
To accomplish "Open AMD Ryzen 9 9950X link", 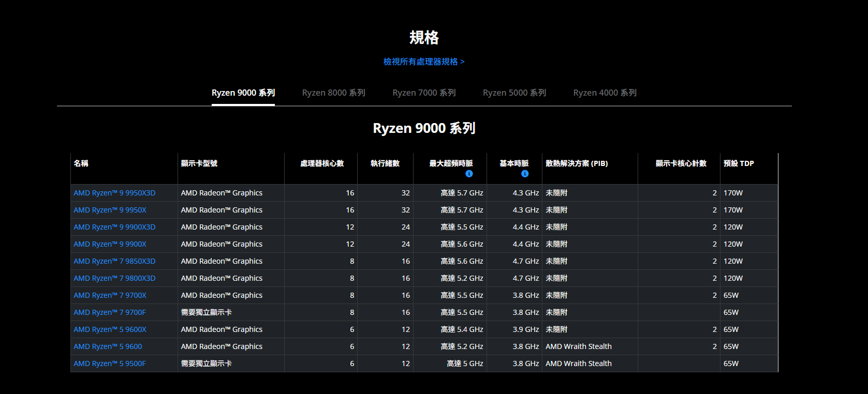I will tap(110, 210).
